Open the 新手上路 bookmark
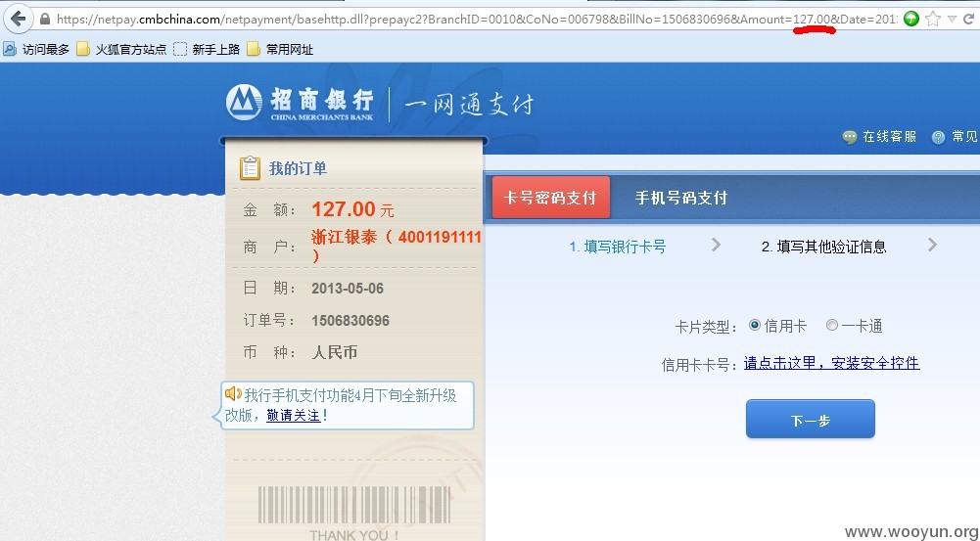 click(x=207, y=49)
